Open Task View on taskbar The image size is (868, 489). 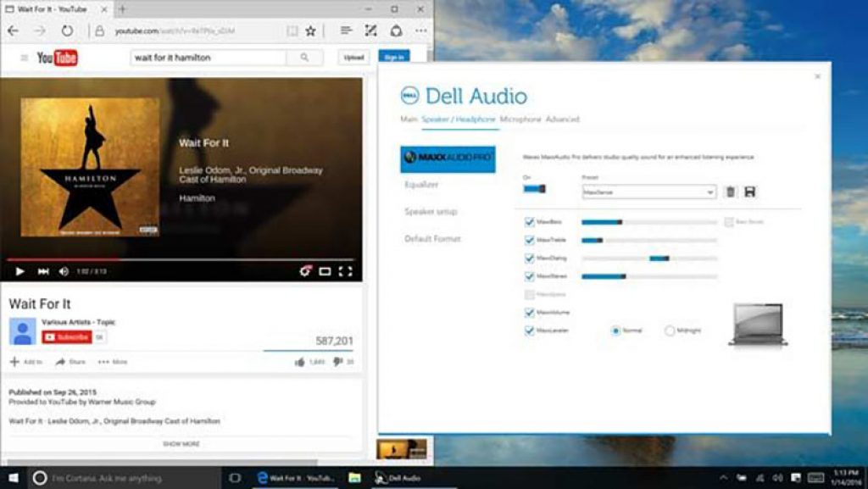pos(235,478)
